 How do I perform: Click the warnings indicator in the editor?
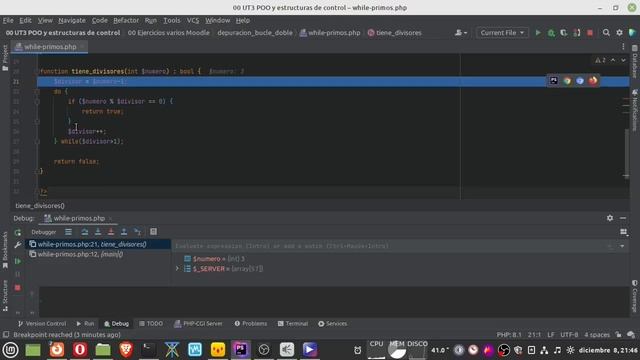600,60
